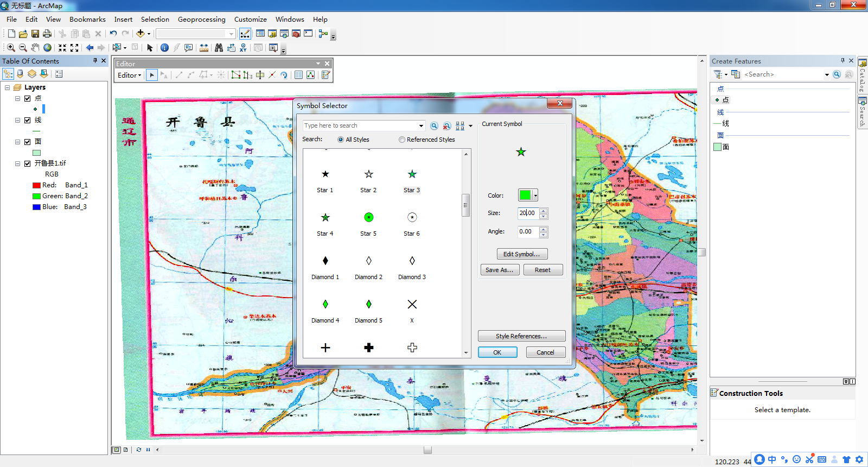The image size is (868, 467).
Task: Select the Edit Tool arrow in Editor toolbar
Action: [x=152, y=75]
